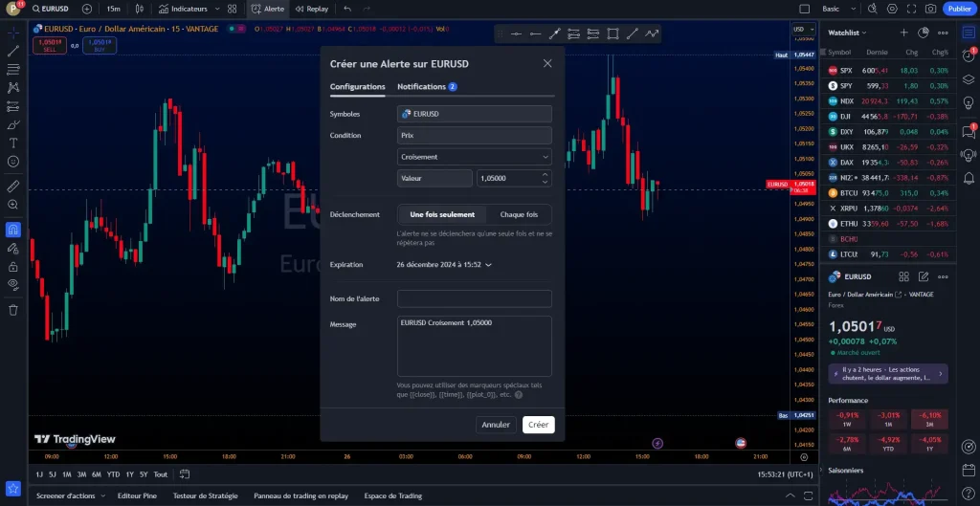Open Editeur Pine bottom tab
980x506 pixels.
click(x=137, y=496)
